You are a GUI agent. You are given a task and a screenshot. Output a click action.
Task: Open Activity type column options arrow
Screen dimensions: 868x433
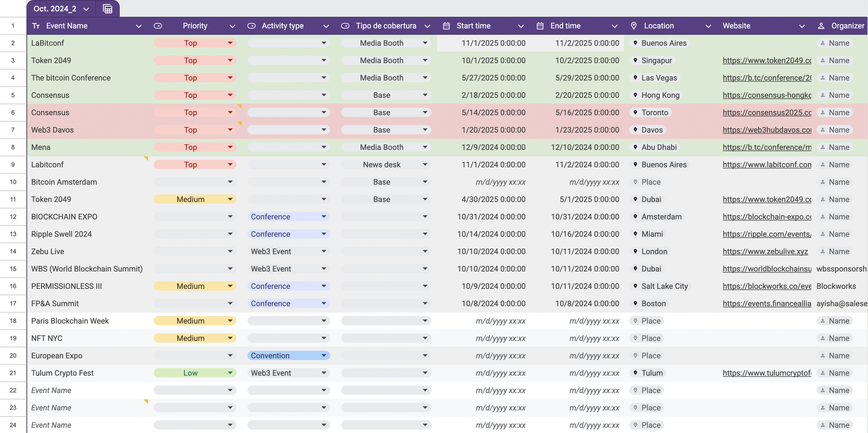point(326,26)
